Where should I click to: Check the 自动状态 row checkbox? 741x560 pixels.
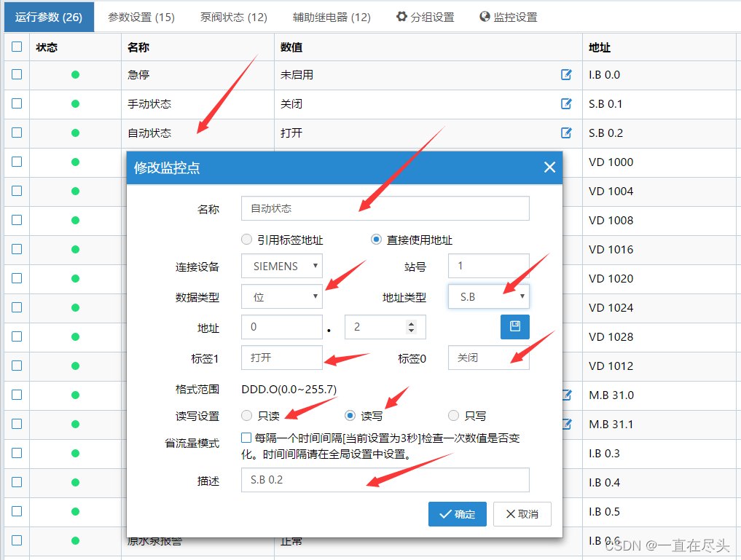pyautogui.click(x=17, y=133)
